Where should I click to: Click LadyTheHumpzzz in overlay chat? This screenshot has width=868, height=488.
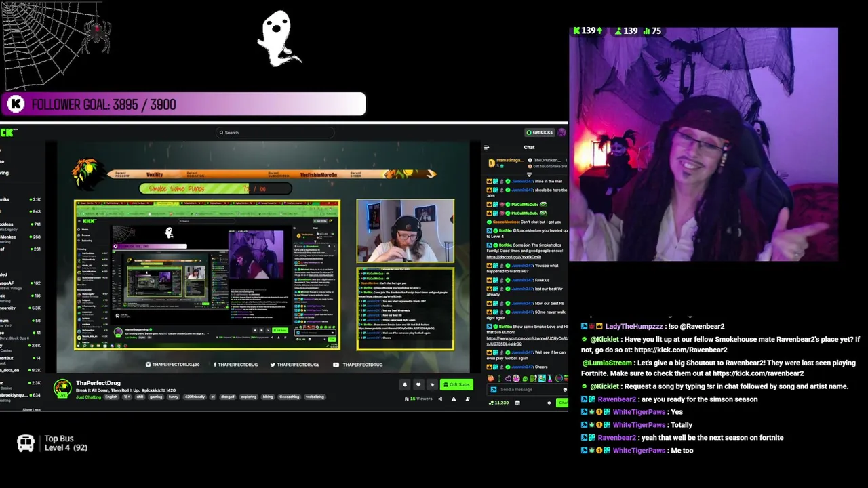pos(633,327)
